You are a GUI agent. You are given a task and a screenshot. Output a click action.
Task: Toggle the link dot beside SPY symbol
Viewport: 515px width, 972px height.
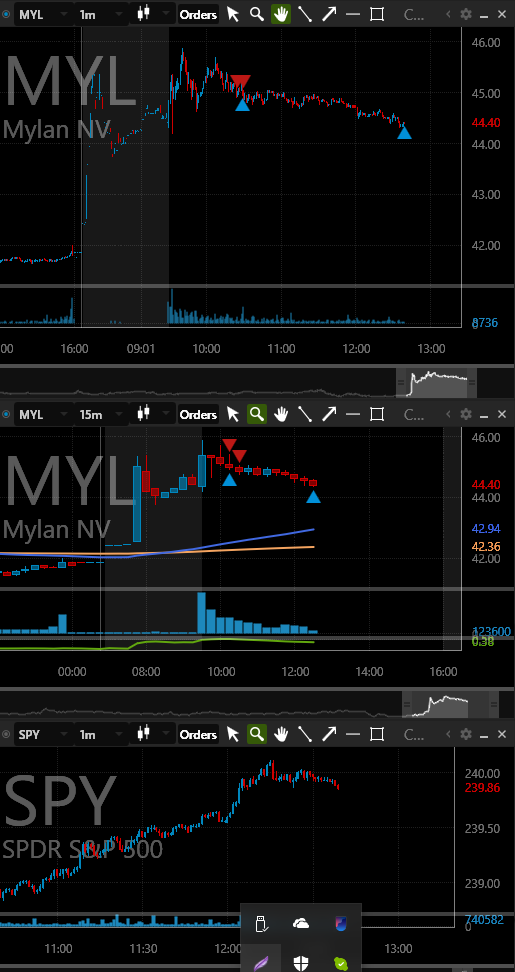click(x=6, y=734)
